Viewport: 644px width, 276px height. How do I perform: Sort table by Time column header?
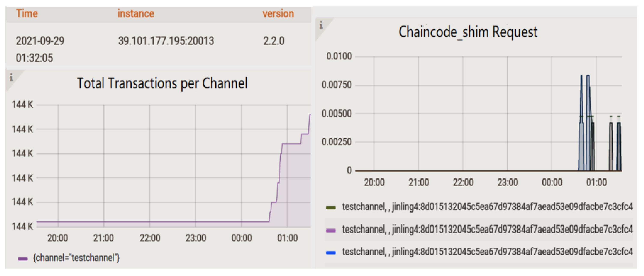pyautogui.click(x=27, y=13)
